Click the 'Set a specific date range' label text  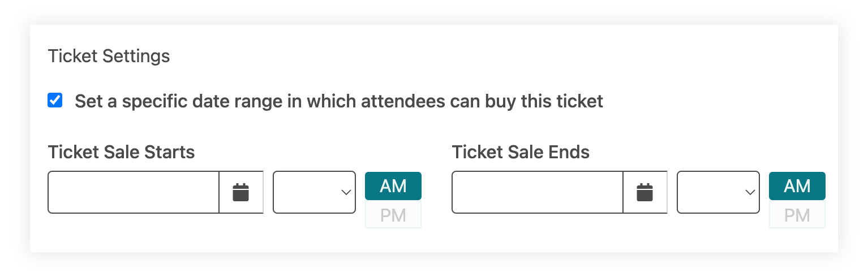pyautogui.click(x=339, y=101)
